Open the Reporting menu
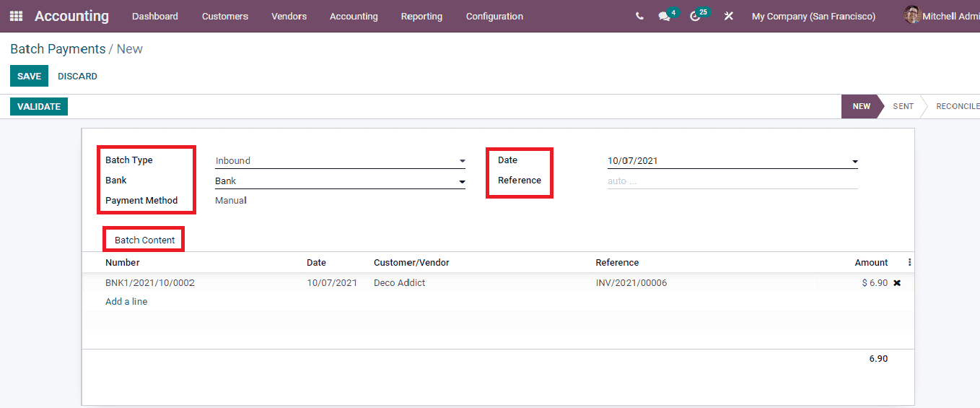Viewport: 980px width, 408px height. pos(421,16)
